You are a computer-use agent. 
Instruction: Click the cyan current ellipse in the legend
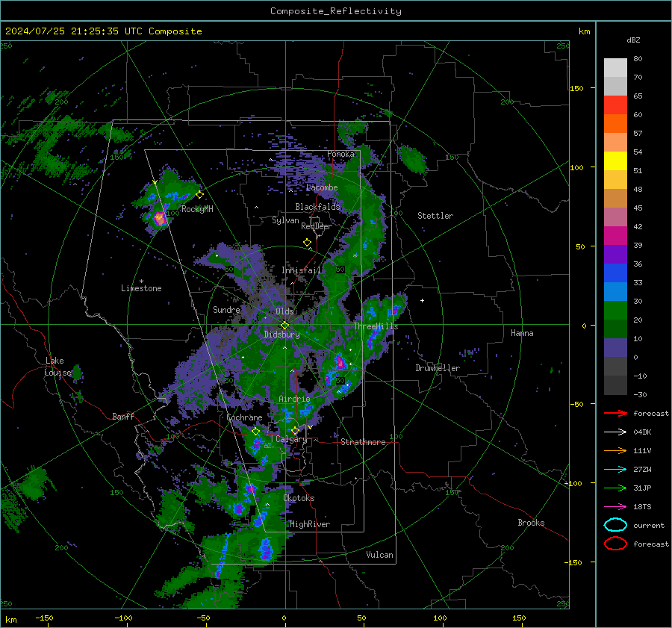click(x=615, y=525)
